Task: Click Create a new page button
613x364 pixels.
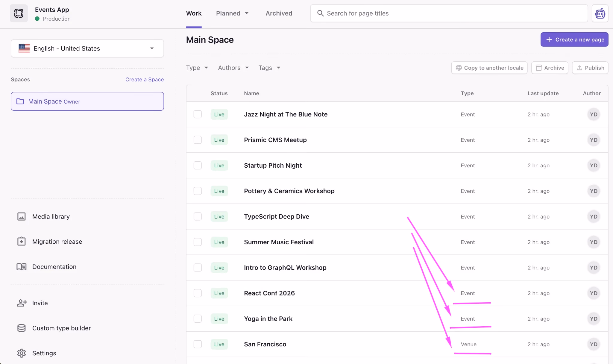Action: coord(574,40)
